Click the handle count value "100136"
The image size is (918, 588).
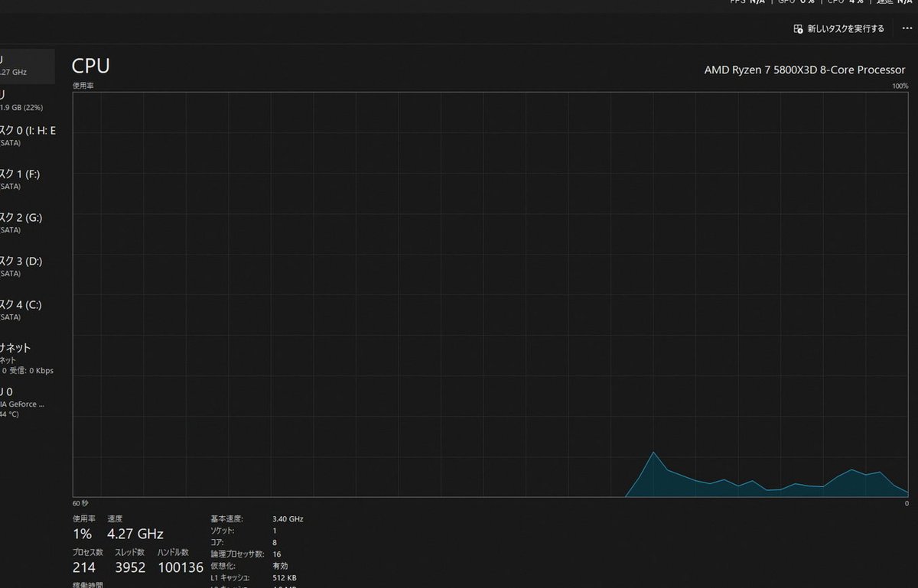(x=181, y=567)
